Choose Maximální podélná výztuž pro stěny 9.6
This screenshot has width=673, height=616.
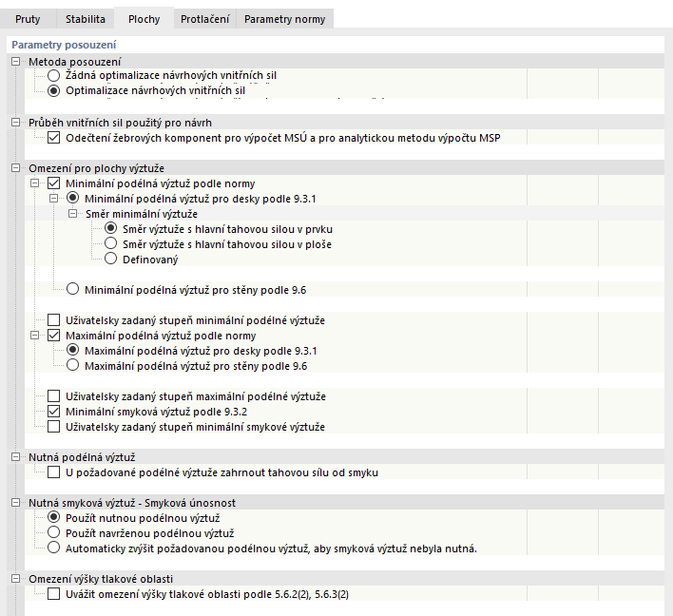(x=73, y=366)
